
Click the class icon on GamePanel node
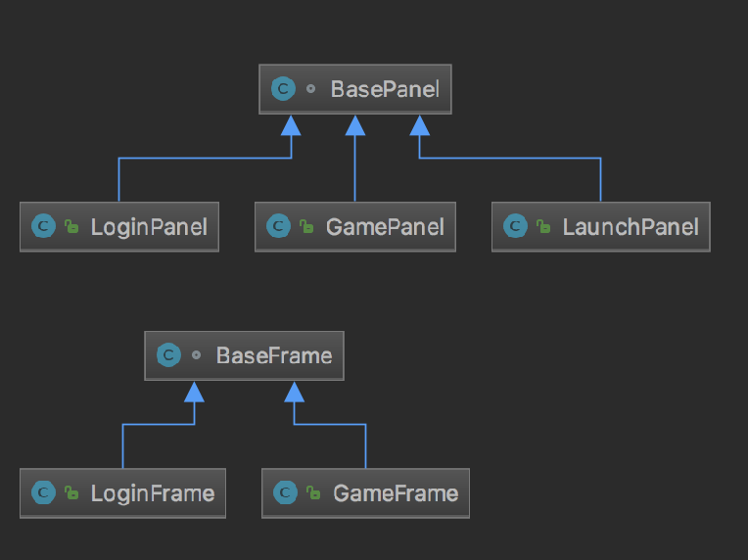pos(278,227)
